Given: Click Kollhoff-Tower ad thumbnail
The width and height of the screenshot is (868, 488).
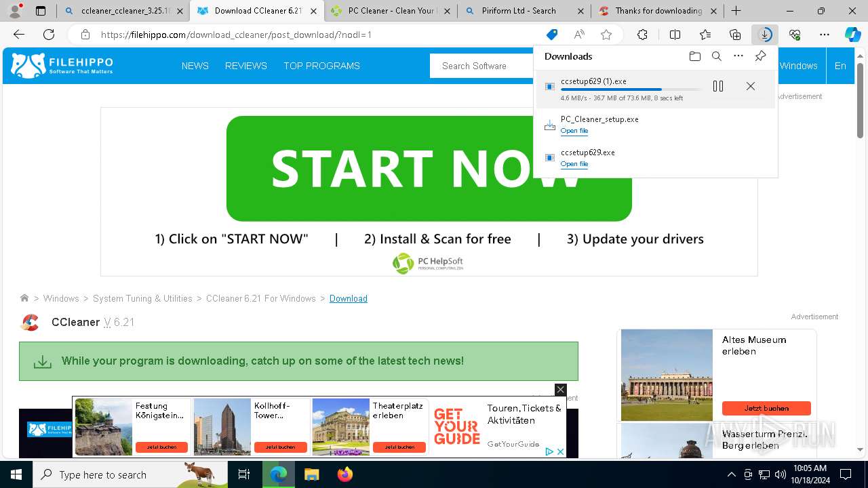Looking at the screenshot, I should (x=222, y=427).
